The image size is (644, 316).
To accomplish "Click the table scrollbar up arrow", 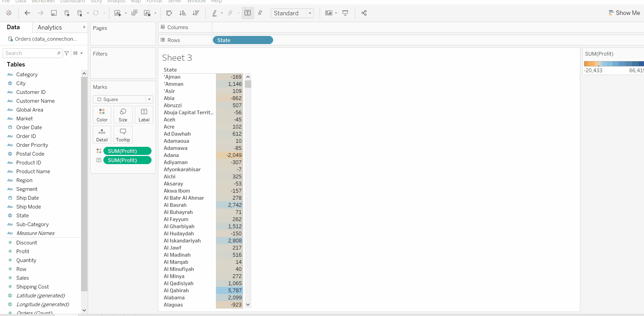I will [248, 77].
